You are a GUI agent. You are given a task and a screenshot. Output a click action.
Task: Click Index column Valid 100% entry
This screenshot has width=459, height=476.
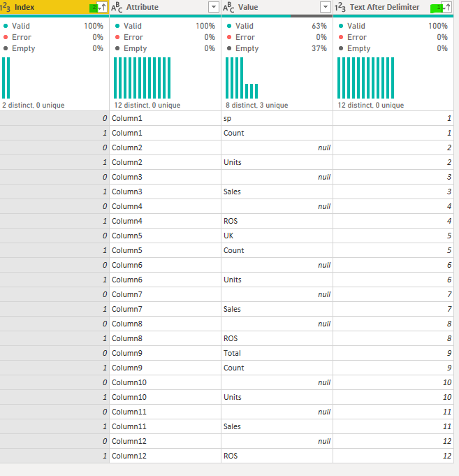pyautogui.click(x=53, y=26)
